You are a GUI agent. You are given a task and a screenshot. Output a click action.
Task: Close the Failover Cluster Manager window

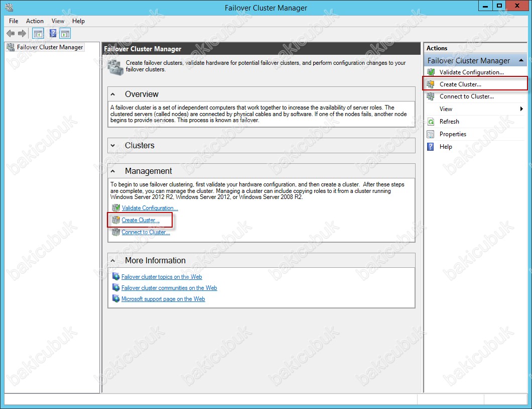click(517, 6)
